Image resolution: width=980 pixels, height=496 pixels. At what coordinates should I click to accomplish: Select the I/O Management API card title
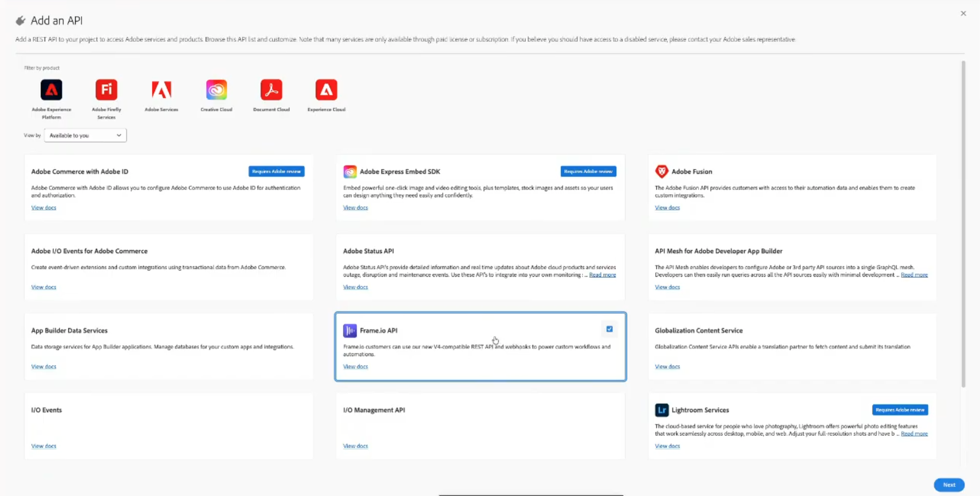click(374, 410)
